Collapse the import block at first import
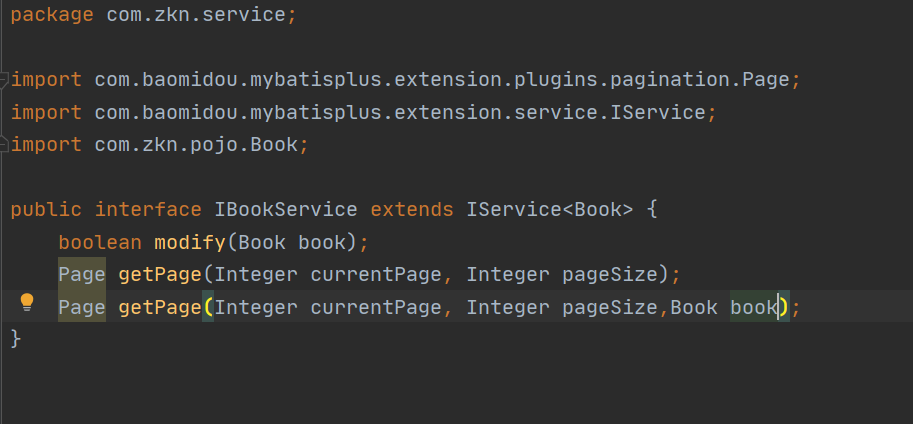 click(4, 79)
